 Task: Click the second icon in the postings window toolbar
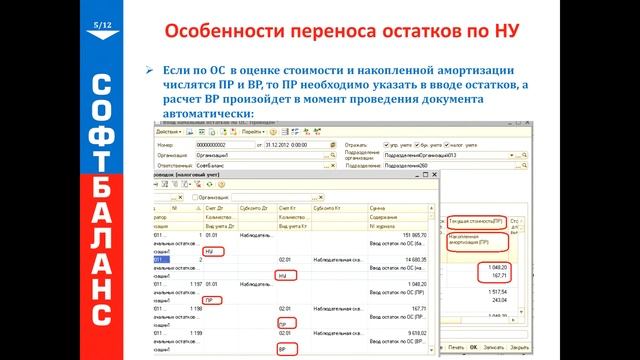tap(165, 184)
